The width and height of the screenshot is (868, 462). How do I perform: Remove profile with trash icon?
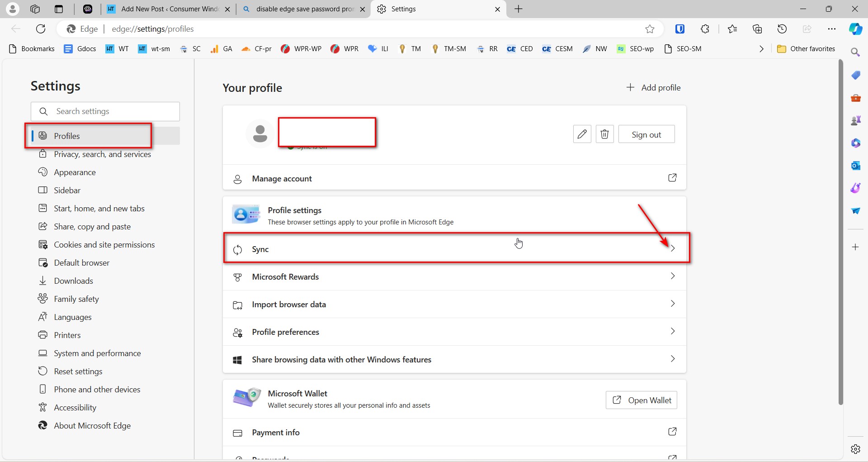click(x=604, y=134)
